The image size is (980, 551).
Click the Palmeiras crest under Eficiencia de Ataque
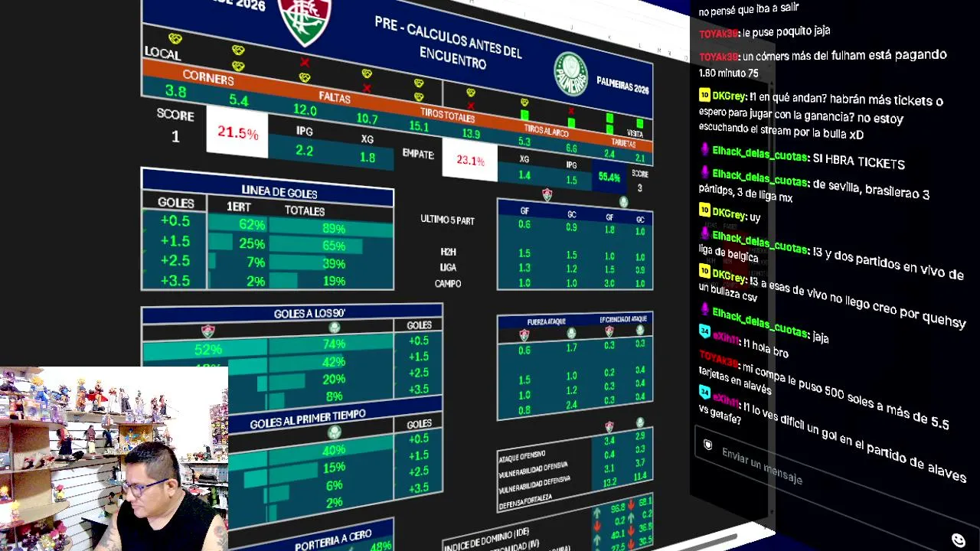click(640, 330)
